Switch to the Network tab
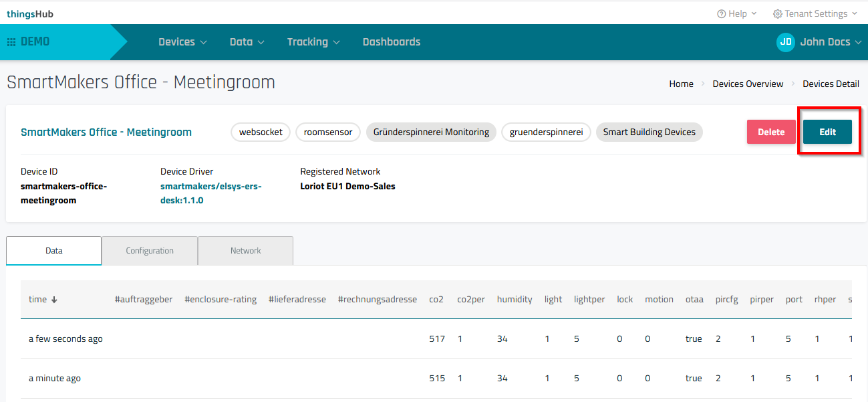The width and height of the screenshot is (868, 402). click(245, 251)
